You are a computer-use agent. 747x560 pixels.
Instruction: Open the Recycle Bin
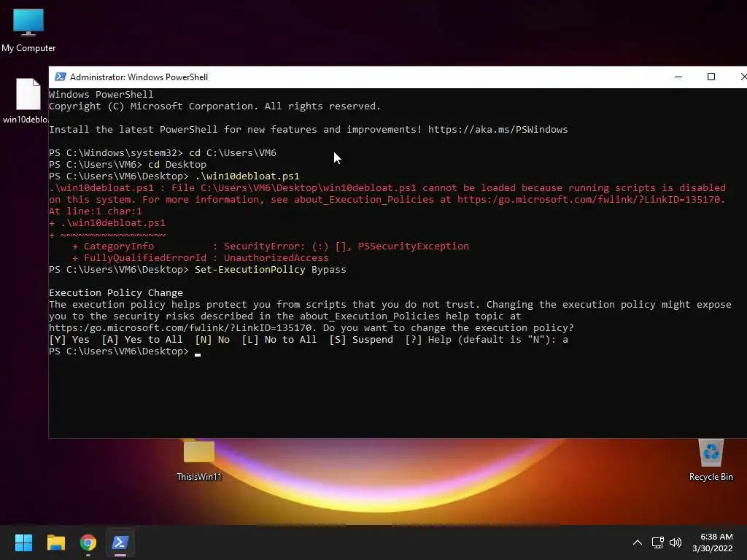click(x=711, y=460)
